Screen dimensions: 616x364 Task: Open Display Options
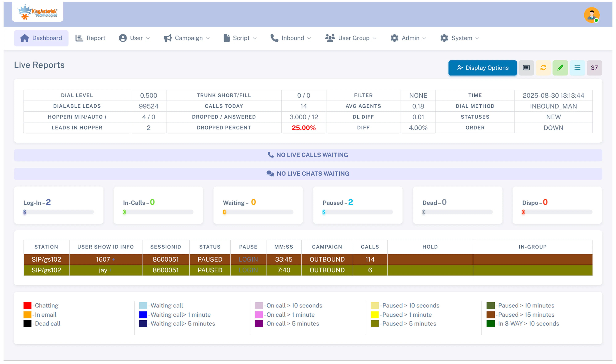point(482,68)
